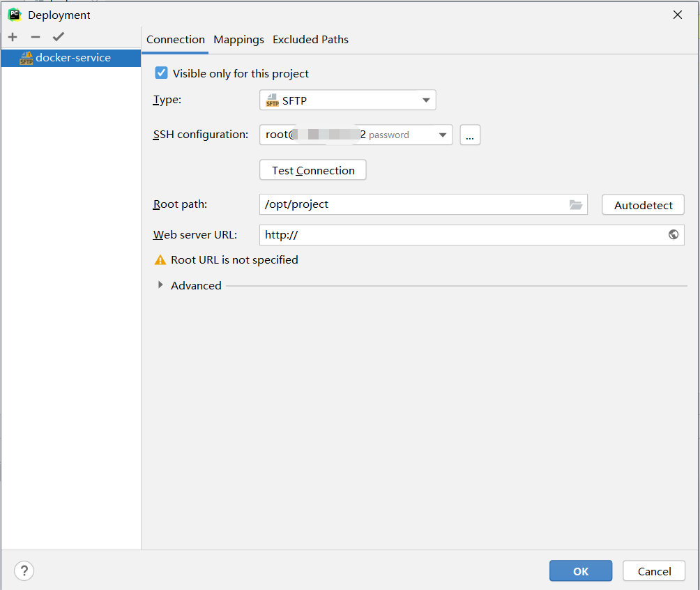700x590 pixels.
Task: Open the Type SFTP dropdown
Action: point(348,100)
